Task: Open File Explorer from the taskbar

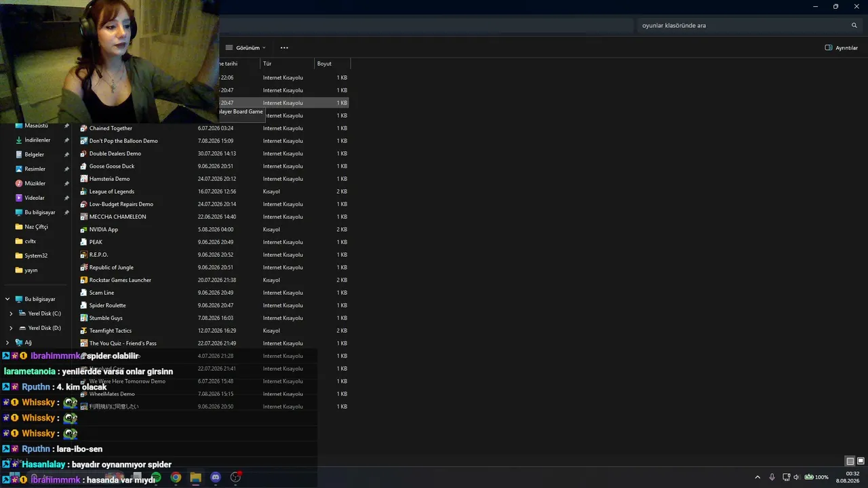Action: tap(195, 477)
